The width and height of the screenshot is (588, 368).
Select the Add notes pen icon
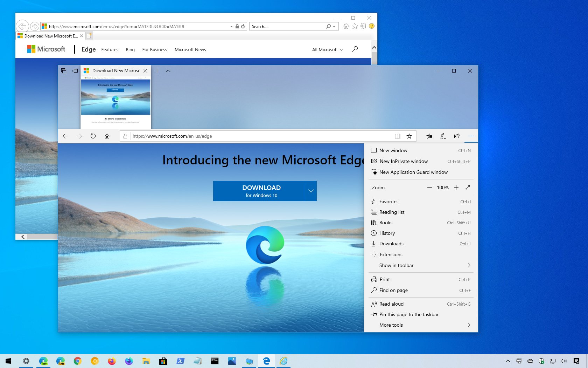[443, 136]
